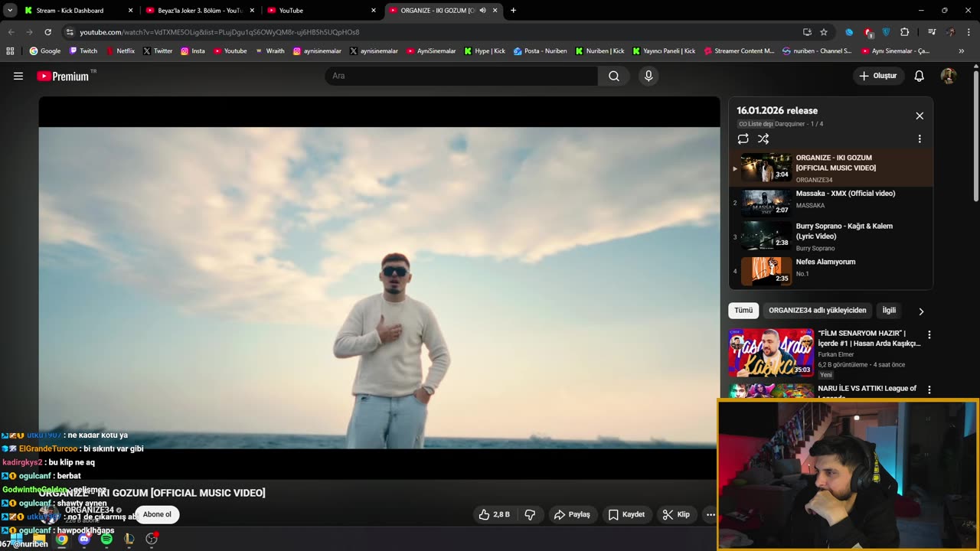Open the YouTube guide hamburger menu
This screenshot has height=551, width=980.
pyautogui.click(x=18, y=76)
